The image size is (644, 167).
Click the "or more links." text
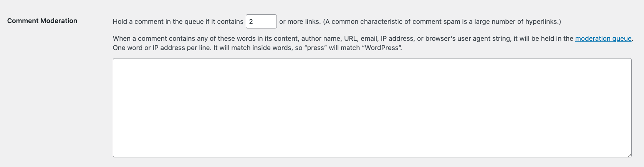click(300, 22)
